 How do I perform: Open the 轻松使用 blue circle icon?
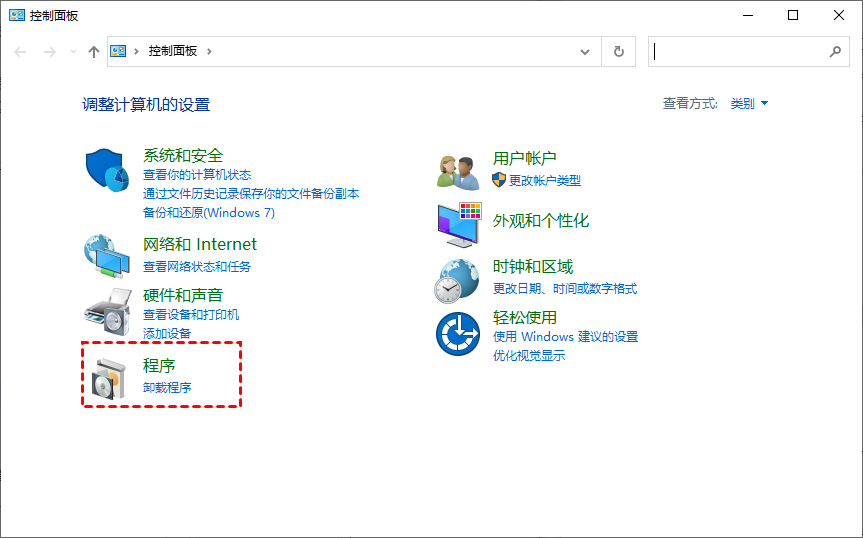click(x=458, y=333)
